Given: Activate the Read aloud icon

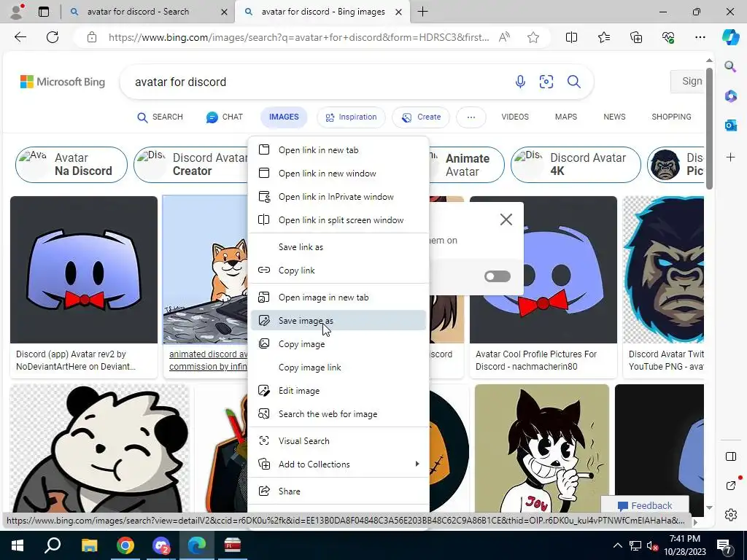Looking at the screenshot, I should coord(504,37).
